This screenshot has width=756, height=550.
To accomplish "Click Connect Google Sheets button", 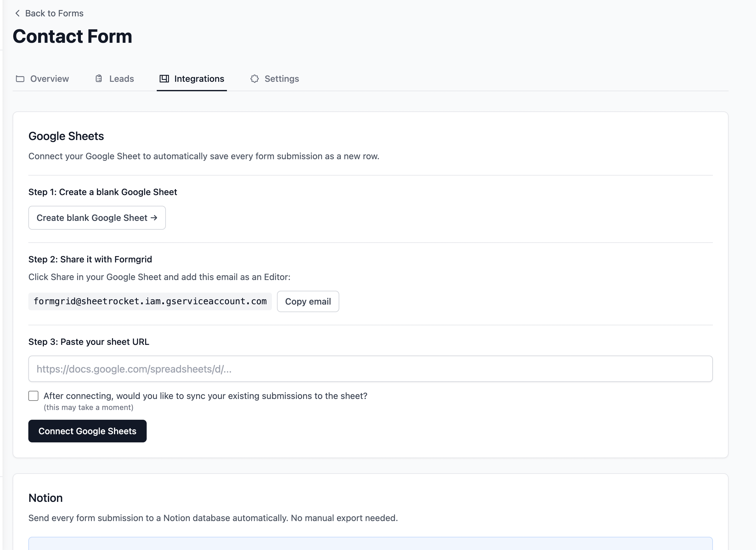I will [x=87, y=431].
